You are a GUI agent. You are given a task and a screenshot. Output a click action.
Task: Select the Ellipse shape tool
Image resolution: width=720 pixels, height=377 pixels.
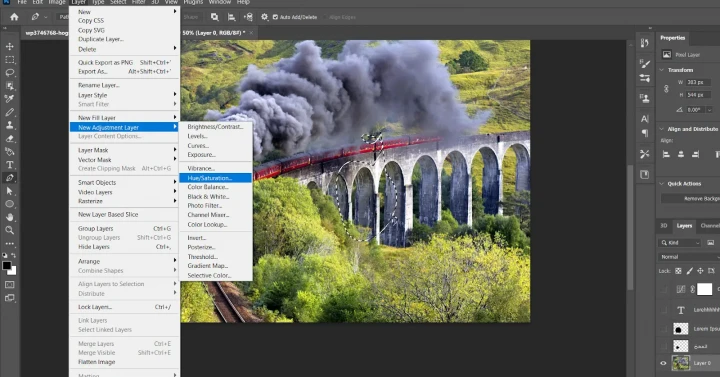(10, 204)
